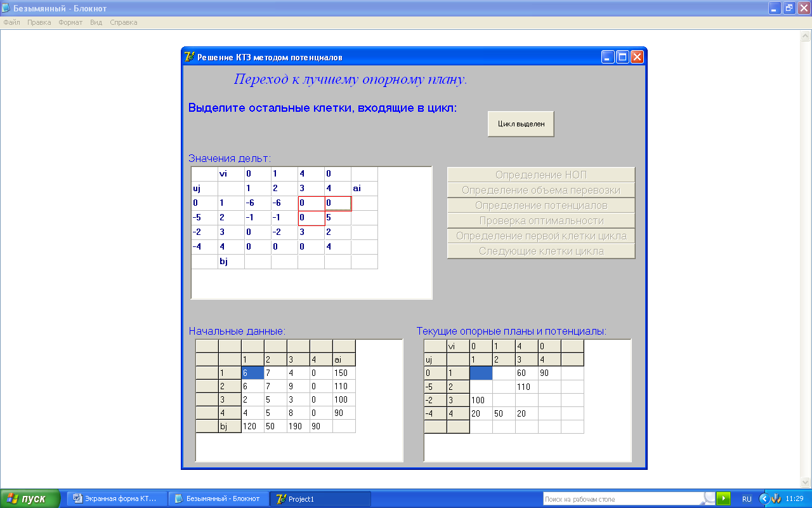This screenshot has width=812, height=508.
Task: Select the blue highlighted cell in current plans table
Action: click(481, 373)
